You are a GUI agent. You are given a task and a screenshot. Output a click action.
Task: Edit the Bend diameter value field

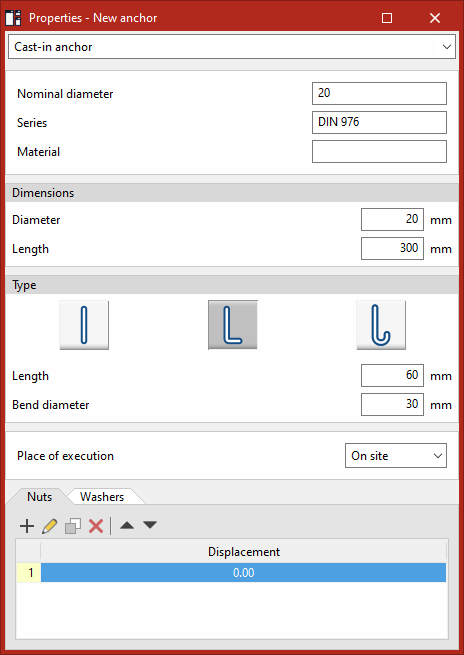click(x=392, y=404)
